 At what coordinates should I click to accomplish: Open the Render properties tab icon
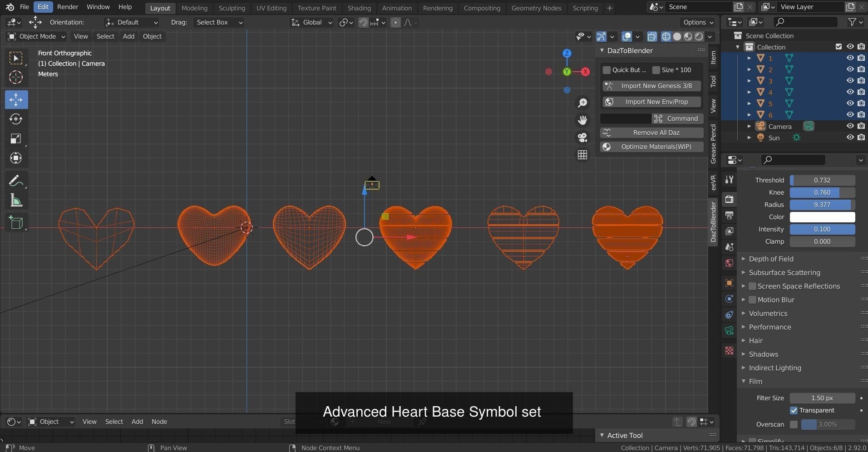point(729,199)
